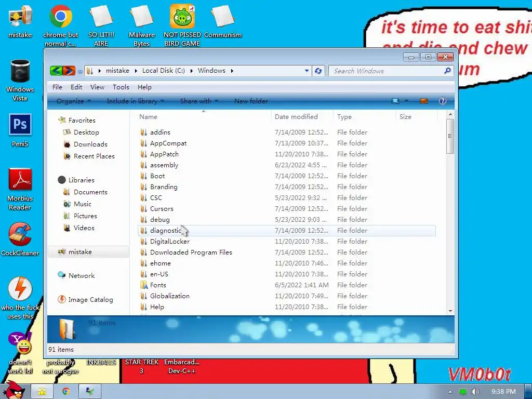Image resolution: width=532 pixels, height=399 pixels.
Task: Expand the Local Disk (C:) breadcrumb arrow
Action: [x=191, y=71]
